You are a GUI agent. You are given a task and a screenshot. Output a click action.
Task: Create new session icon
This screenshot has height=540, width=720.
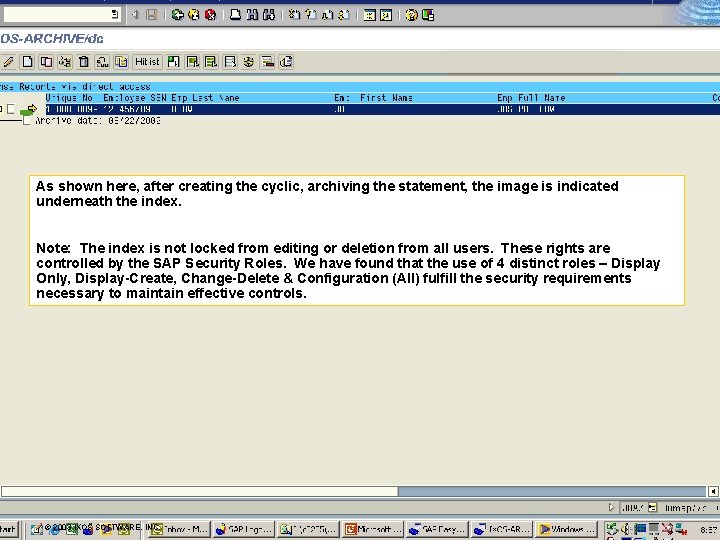(x=369, y=15)
